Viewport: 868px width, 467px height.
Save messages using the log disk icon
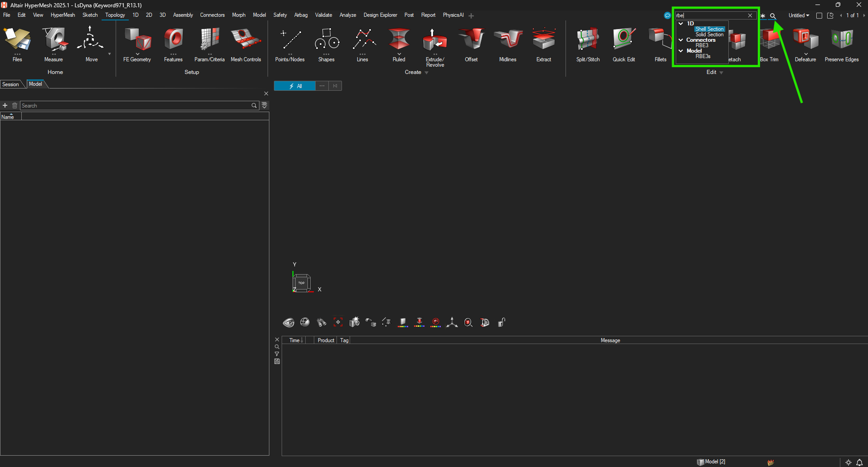tap(277, 361)
